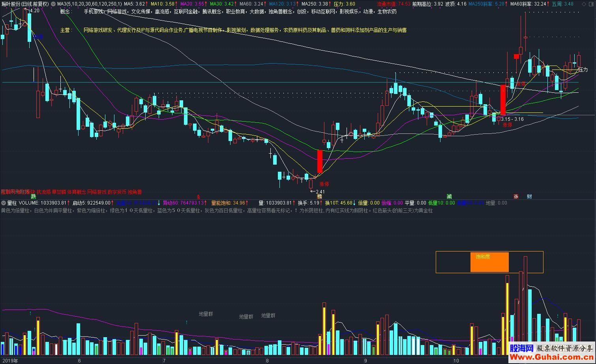Screen dimensions: 596x364
Task: Click the 减 marker on the event bar
Action: pyautogui.click(x=449, y=196)
